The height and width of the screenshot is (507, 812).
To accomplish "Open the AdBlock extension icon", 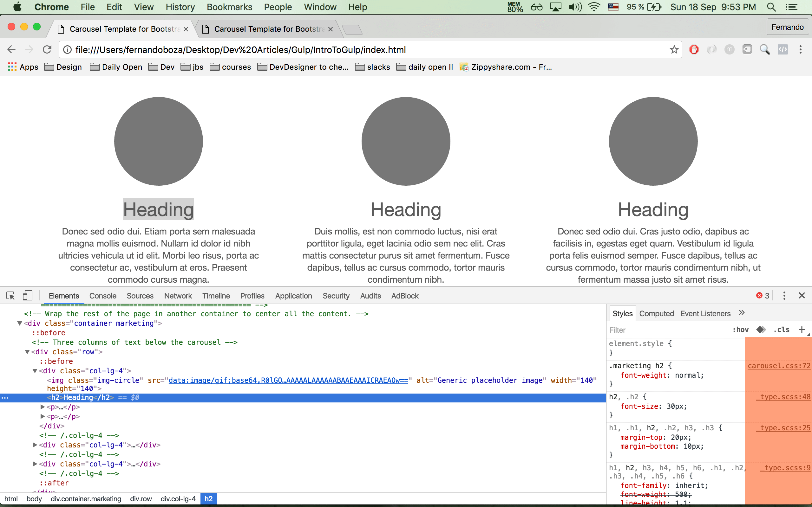I will click(694, 50).
